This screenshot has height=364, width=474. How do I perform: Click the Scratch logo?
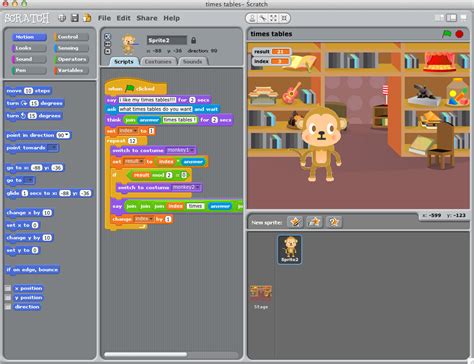click(x=27, y=18)
